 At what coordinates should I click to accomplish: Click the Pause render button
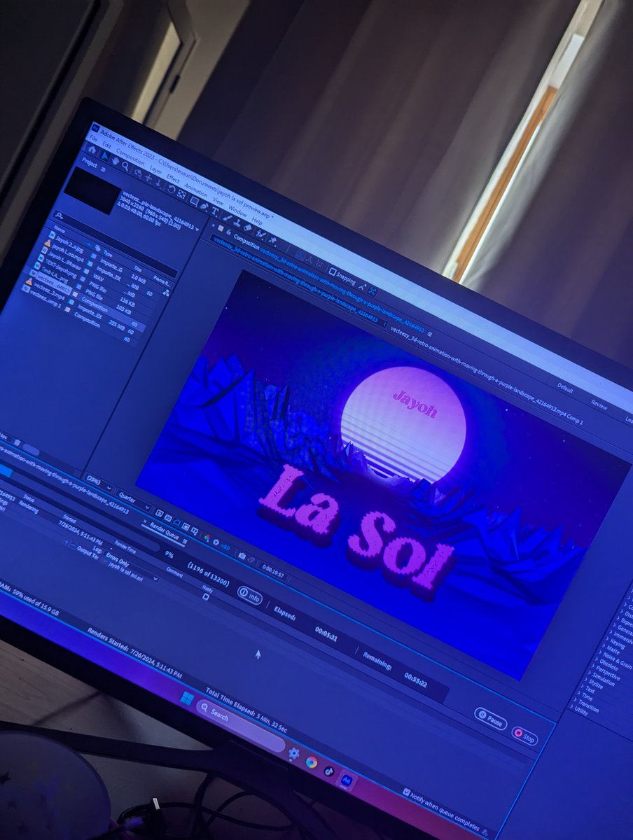pos(491,718)
